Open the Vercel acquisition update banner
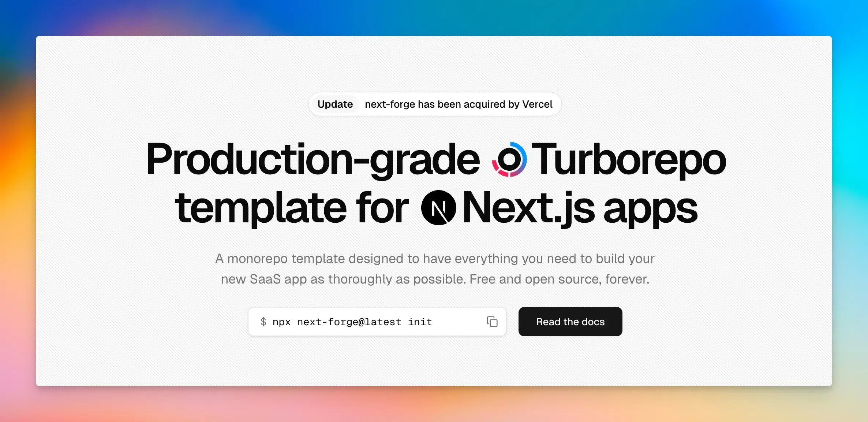 [x=435, y=104]
